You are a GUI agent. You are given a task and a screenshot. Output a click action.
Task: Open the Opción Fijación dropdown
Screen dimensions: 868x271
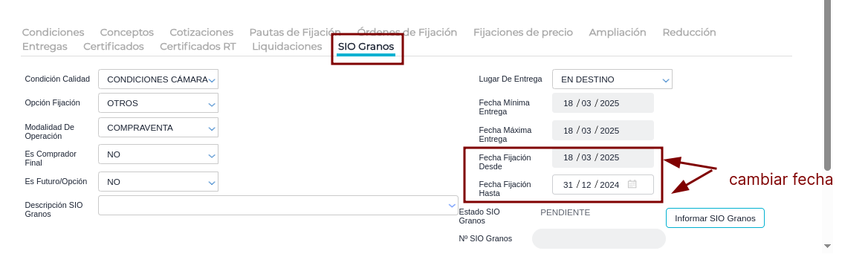coord(158,103)
